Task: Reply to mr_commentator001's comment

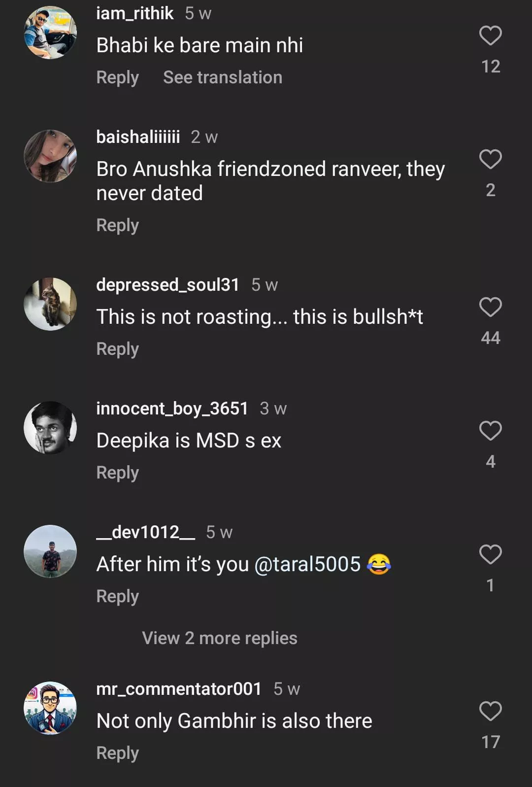Action: click(117, 753)
